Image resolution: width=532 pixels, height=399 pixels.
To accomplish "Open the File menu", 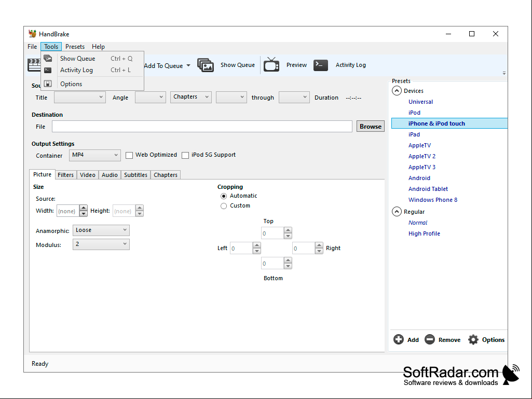I will (32, 47).
